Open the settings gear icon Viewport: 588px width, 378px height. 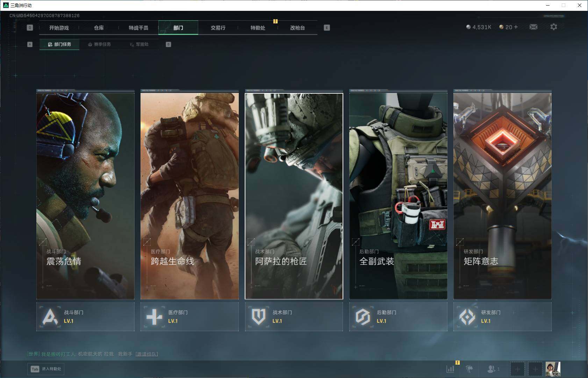[x=553, y=27]
